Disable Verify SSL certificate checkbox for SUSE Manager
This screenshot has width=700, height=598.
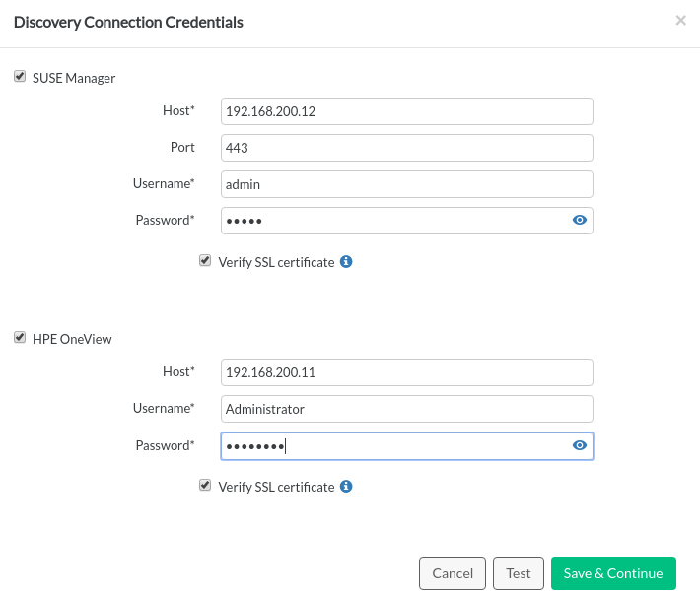(x=205, y=261)
